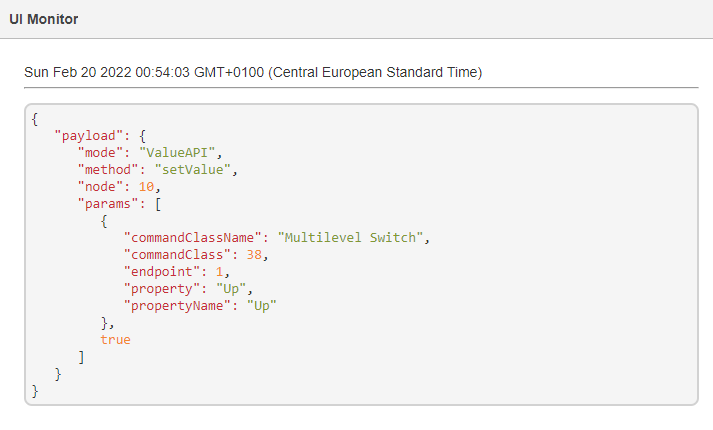This screenshot has width=713, height=430.
Task: Click the "payload" key in JSON
Action: coord(89,135)
